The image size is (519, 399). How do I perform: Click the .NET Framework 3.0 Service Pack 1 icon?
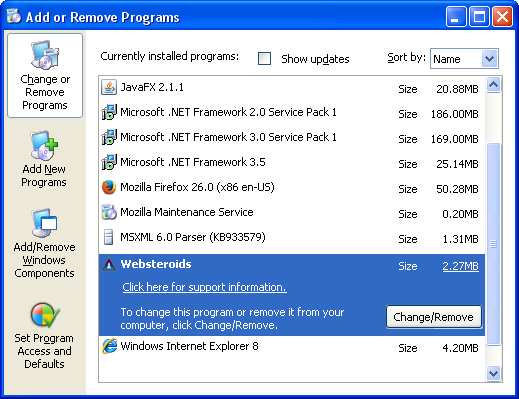(x=109, y=137)
